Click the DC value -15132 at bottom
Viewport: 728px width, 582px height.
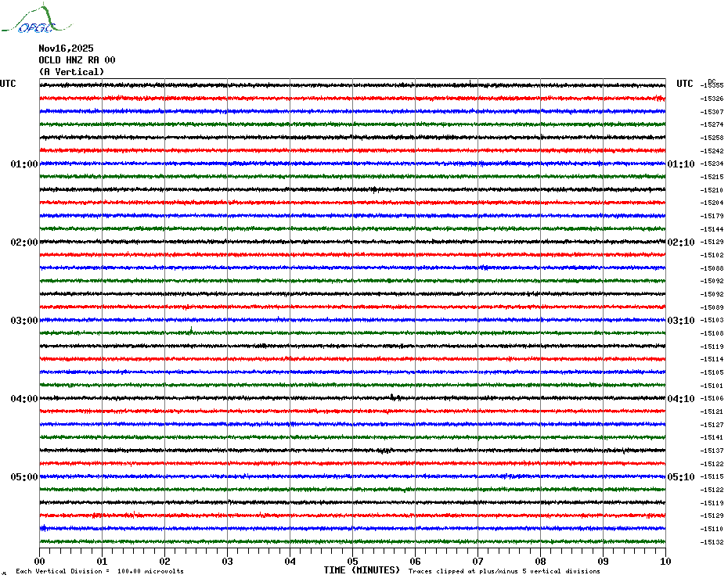click(712, 542)
